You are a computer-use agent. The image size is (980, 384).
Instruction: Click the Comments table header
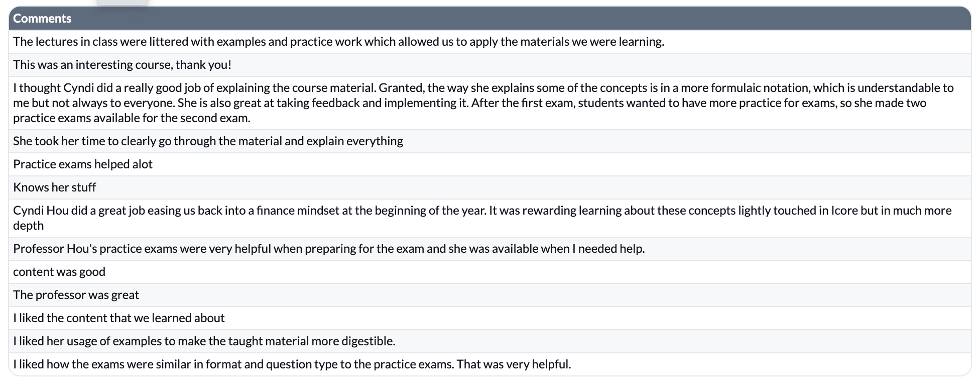[x=489, y=19]
